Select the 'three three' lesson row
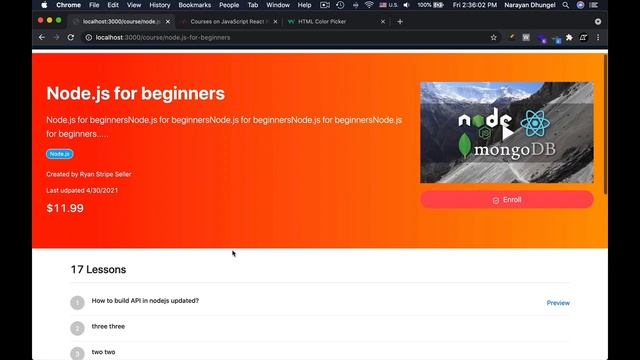The height and width of the screenshot is (360, 640). [x=320, y=327]
